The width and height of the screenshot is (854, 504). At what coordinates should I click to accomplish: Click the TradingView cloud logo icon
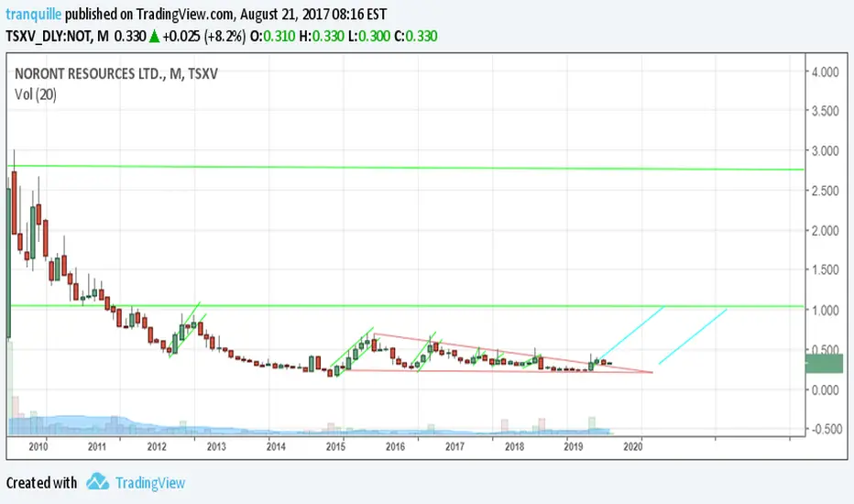point(97,482)
